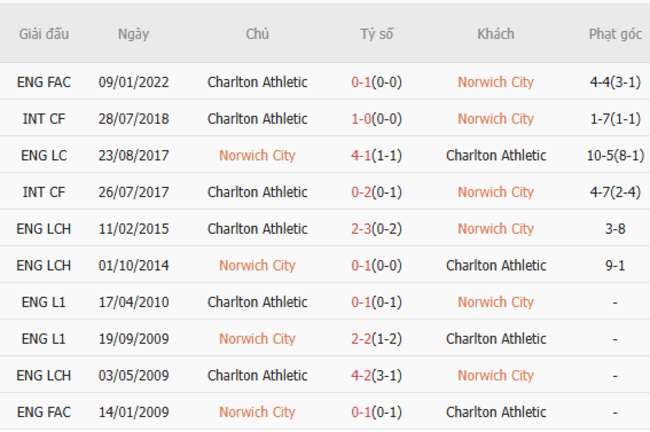Click the 4-1 score on 23/08/2017
The height and width of the screenshot is (432, 650).
(361, 155)
